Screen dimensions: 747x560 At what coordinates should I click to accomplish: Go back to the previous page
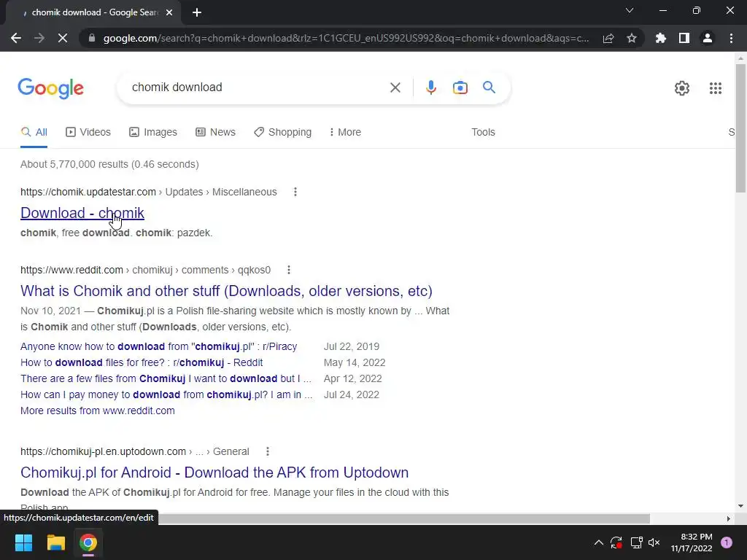click(x=16, y=38)
